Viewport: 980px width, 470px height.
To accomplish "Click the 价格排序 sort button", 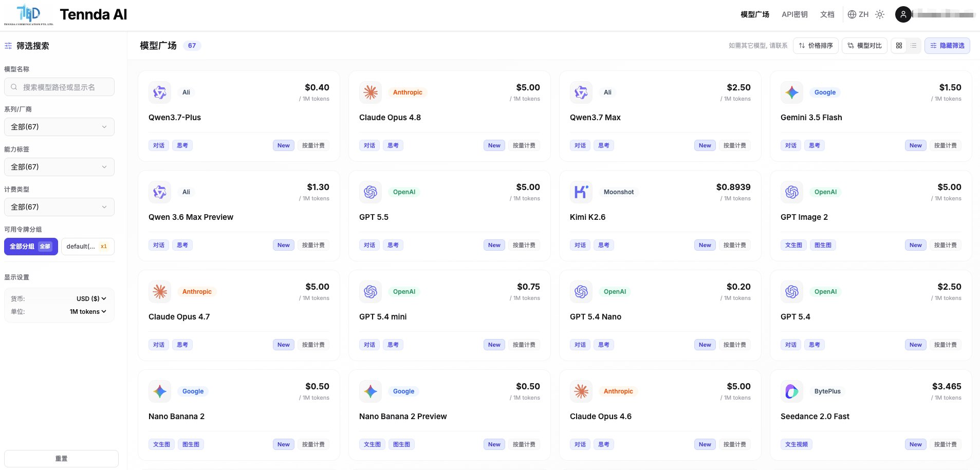I will click(x=816, y=46).
